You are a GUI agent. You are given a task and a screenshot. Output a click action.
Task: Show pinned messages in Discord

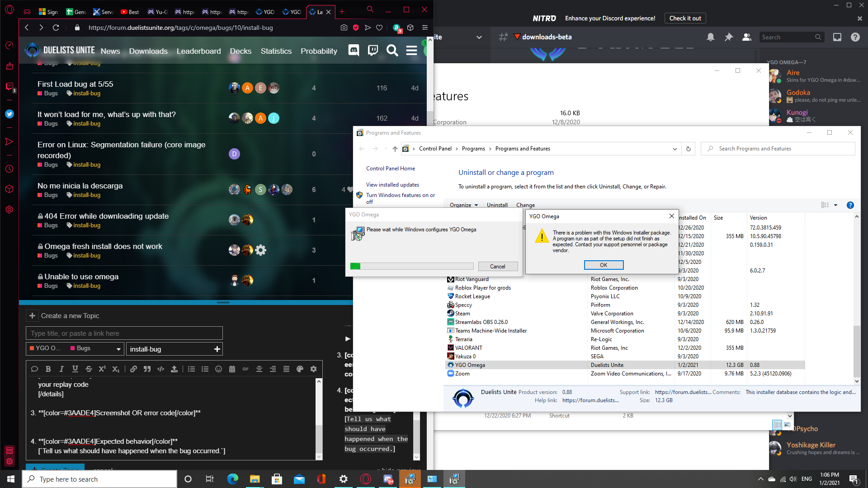729,37
